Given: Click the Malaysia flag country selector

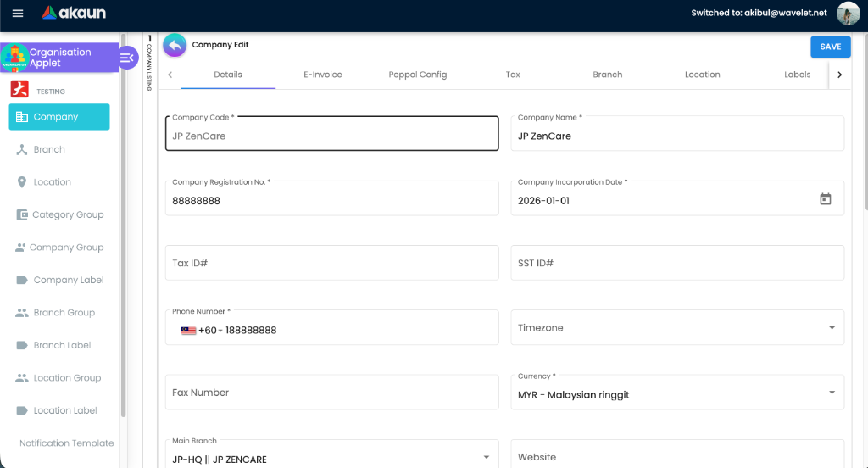Looking at the screenshot, I should (188, 331).
